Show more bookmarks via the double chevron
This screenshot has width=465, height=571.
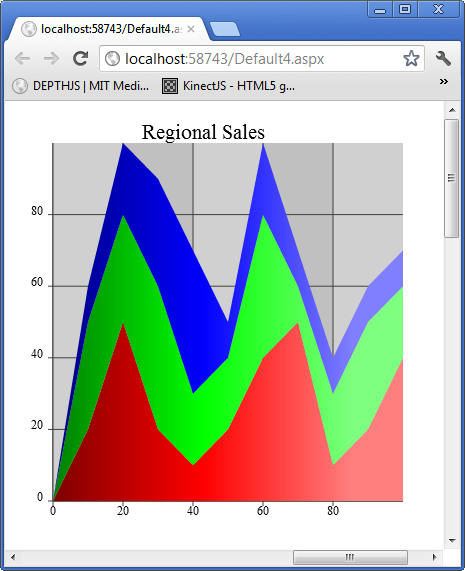pyautogui.click(x=443, y=82)
